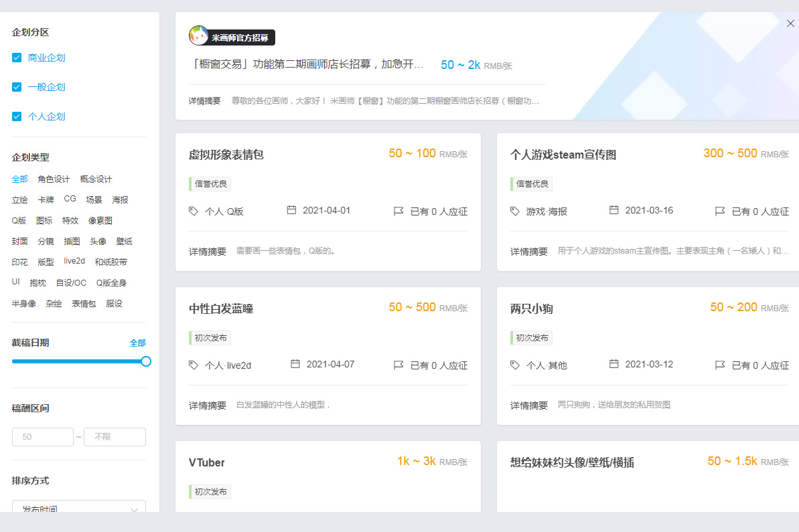The image size is (799, 532).
Task: Click the calendar icon on the 个人游戏steam宣传图 card
Action: click(x=613, y=209)
